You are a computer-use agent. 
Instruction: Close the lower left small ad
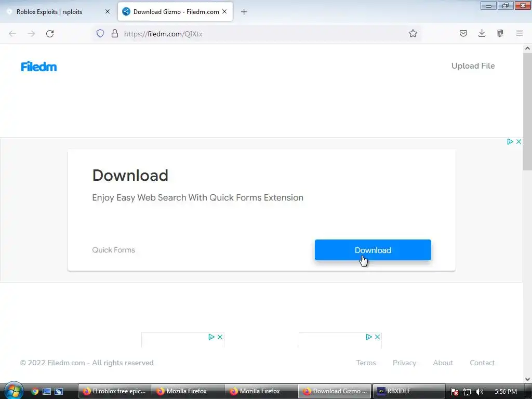[x=220, y=337]
